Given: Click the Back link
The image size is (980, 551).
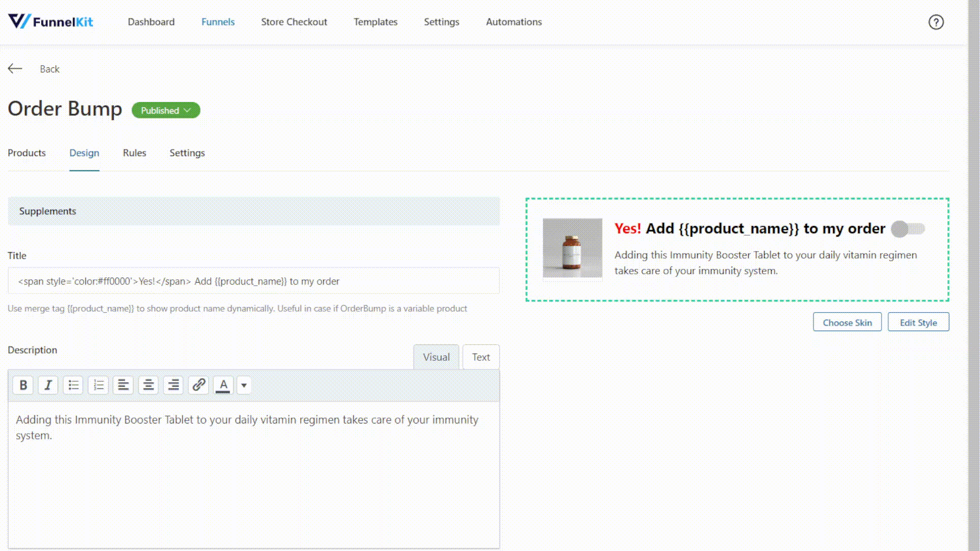Looking at the screenshot, I should point(50,69).
